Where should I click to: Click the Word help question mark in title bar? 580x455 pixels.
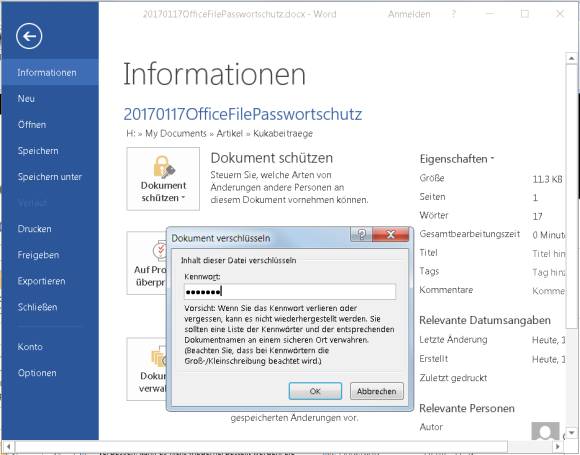pos(453,14)
